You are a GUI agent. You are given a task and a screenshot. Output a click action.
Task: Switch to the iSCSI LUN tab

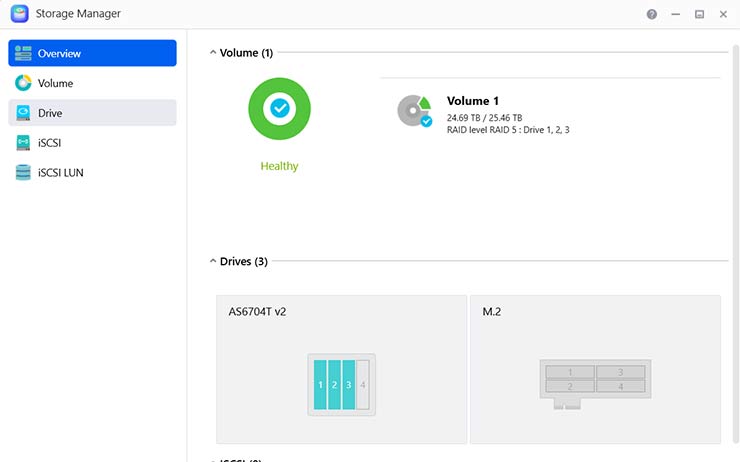pos(60,173)
